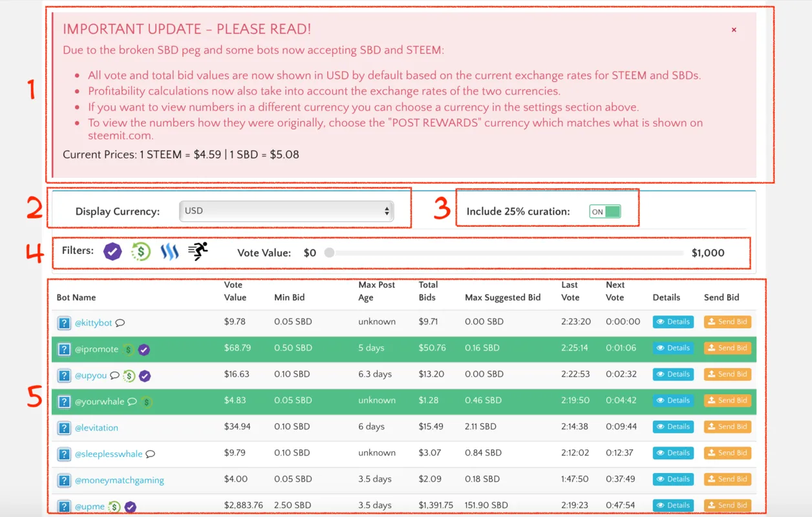Open the @kittybot bot link
812x517 pixels.
coord(94,323)
